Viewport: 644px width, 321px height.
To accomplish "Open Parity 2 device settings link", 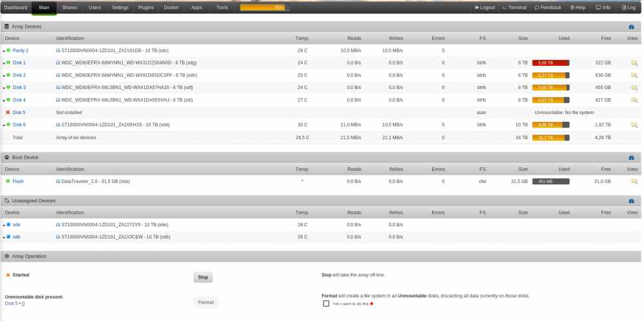I will point(21,50).
